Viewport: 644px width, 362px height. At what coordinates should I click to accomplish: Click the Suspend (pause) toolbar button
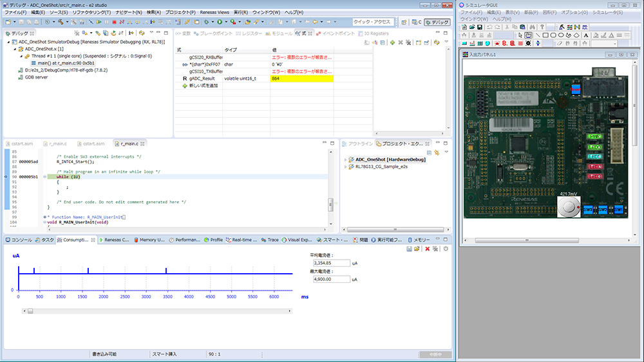[106, 22]
